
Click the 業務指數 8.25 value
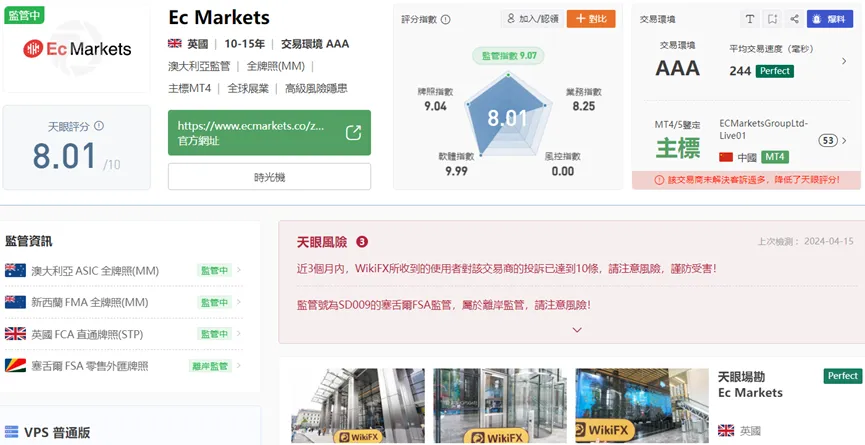click(584, 106)
